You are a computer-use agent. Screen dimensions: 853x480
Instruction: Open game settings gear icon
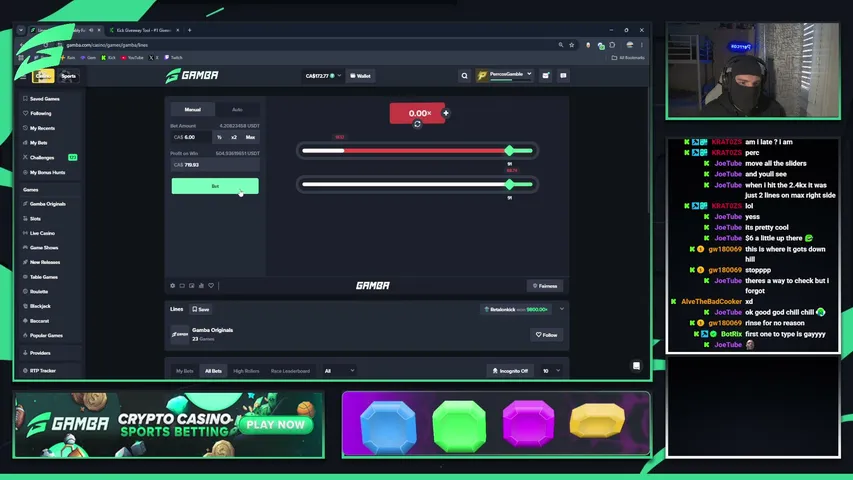[x=172, y=286]
